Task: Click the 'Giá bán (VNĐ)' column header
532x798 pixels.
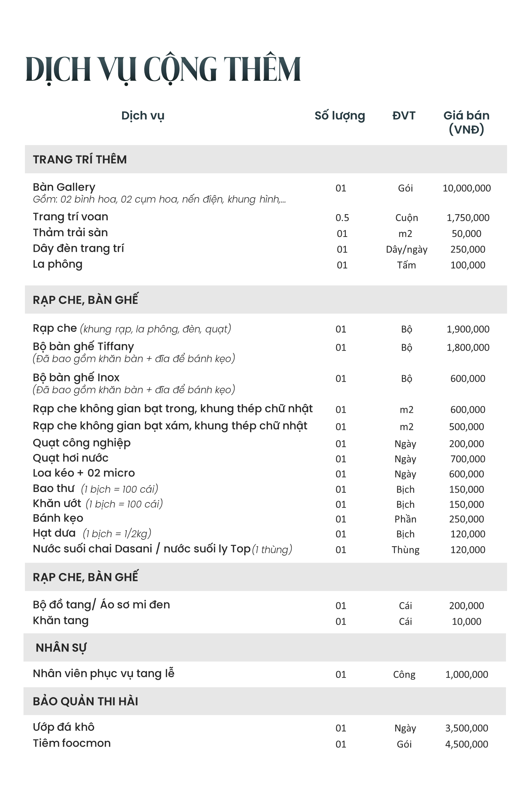Action: 466,122
